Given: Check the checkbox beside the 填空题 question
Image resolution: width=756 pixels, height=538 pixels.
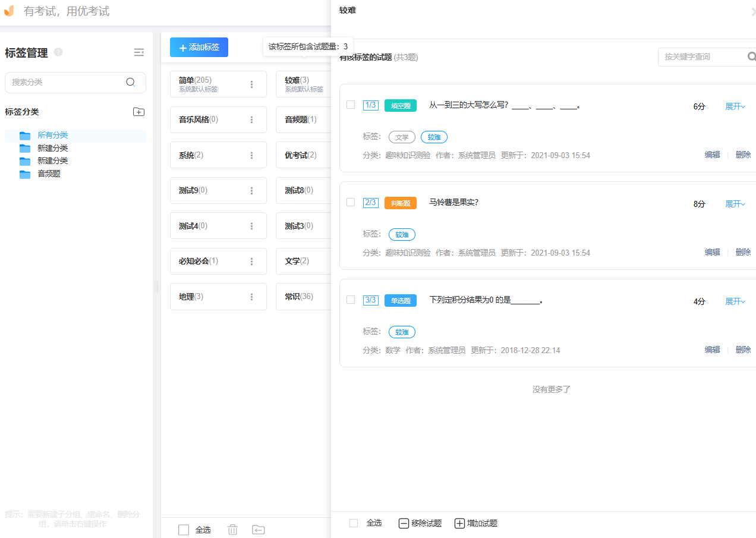Looking at the screenshot, I should coord(350,105).
